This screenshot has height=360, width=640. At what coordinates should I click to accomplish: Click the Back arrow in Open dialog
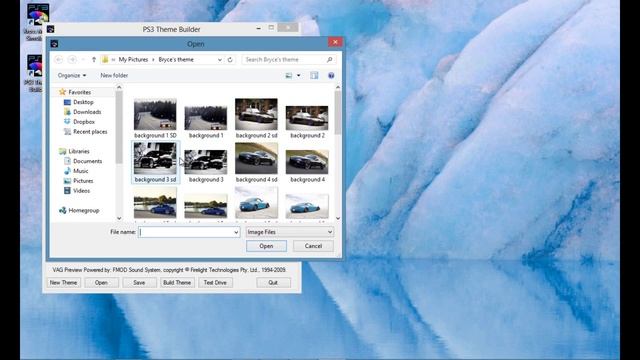tap(59, 60)
